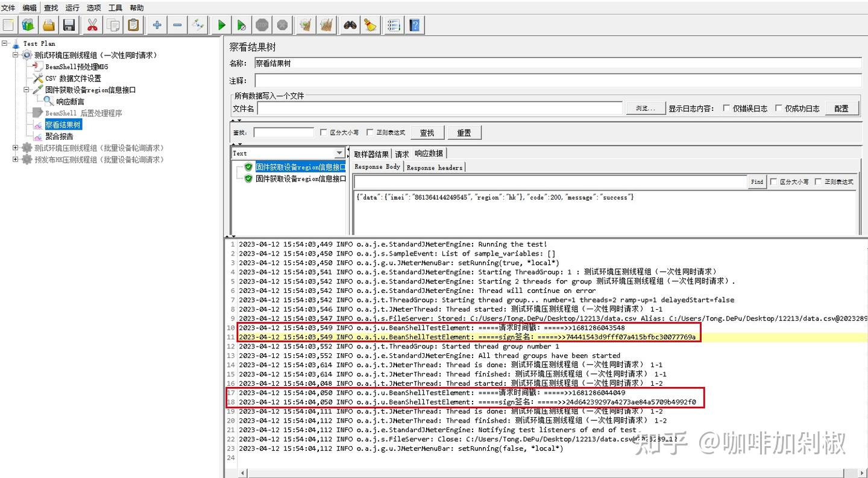
Task: Click the blue plus Expand All icon
Action: pos(157,25)
